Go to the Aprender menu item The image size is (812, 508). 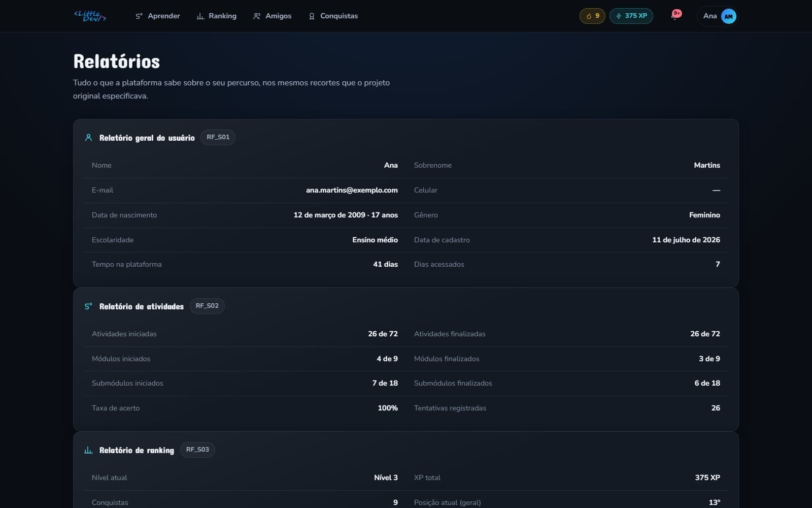click(158, 16)
